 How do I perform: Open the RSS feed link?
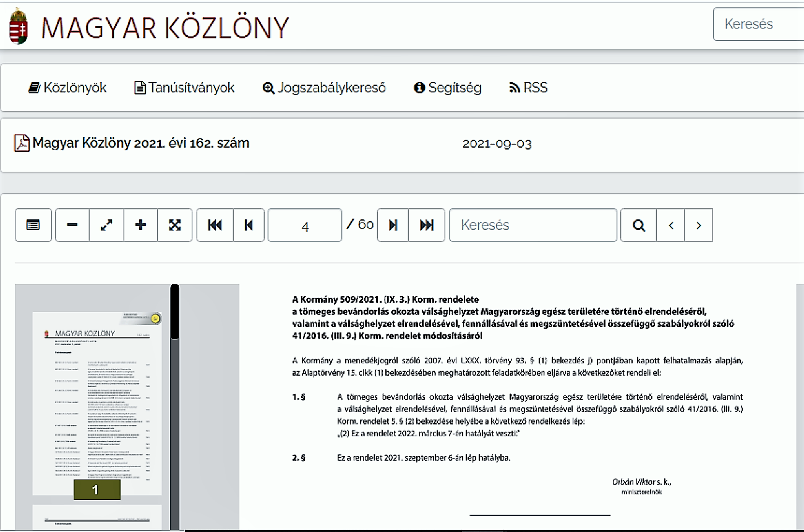click(x=528, y=88)
